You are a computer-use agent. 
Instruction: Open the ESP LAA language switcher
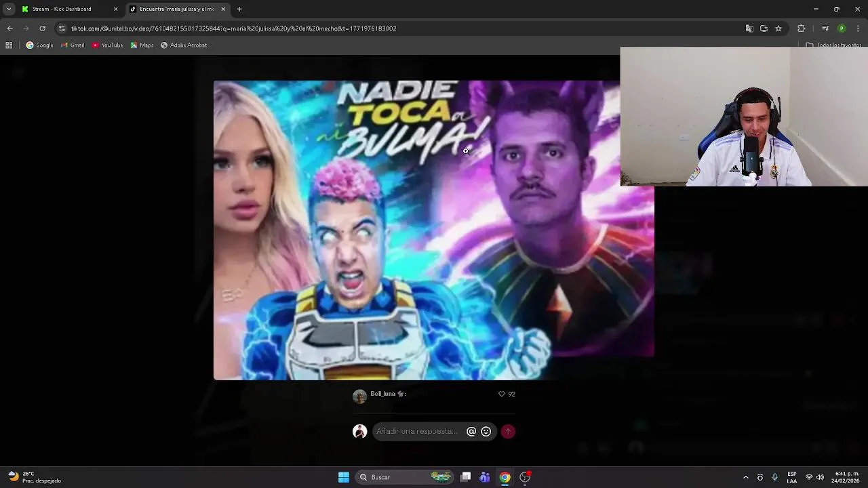pyautogui.click(x=792, y=477)
